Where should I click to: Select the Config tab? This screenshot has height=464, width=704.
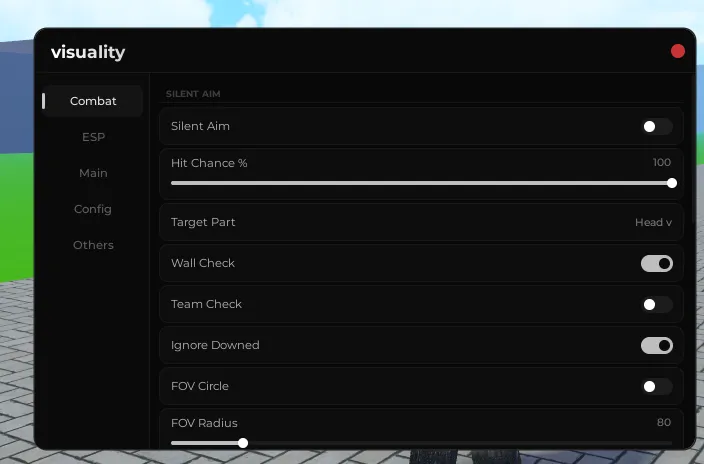[x=93, y=209]
